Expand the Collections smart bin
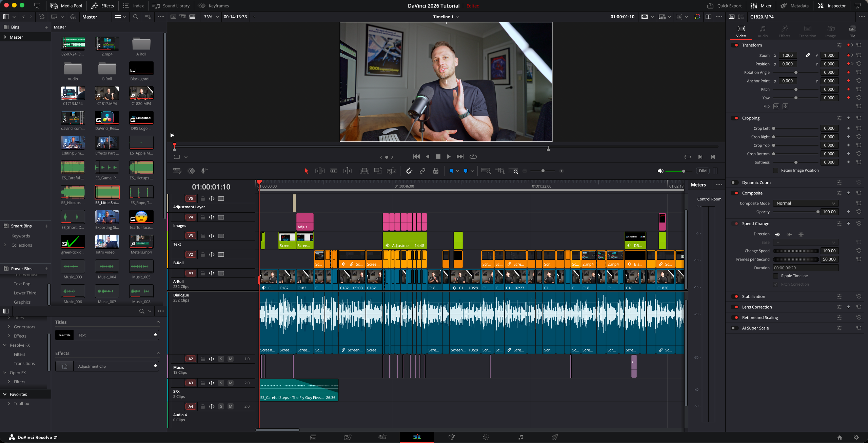This screenshot has height=443, width=868. click(5, 245)
